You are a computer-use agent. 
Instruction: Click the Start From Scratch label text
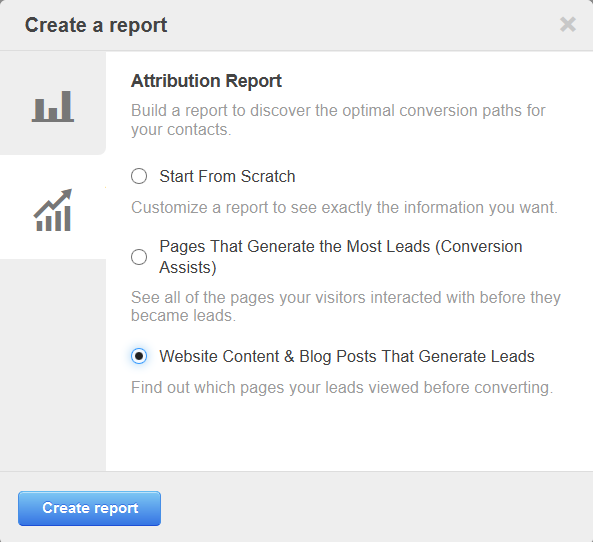pos(227,176)
